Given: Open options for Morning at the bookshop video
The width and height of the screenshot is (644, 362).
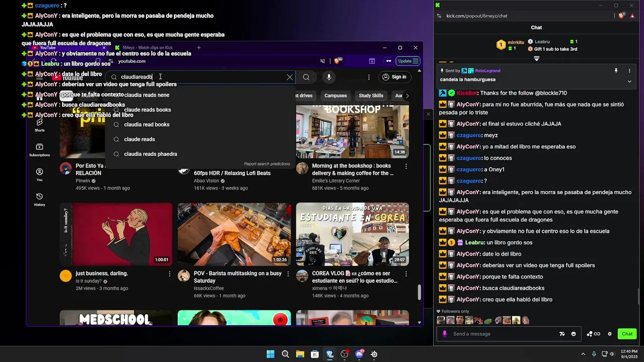Looking at the screenshot, I should tap(406, 166).
